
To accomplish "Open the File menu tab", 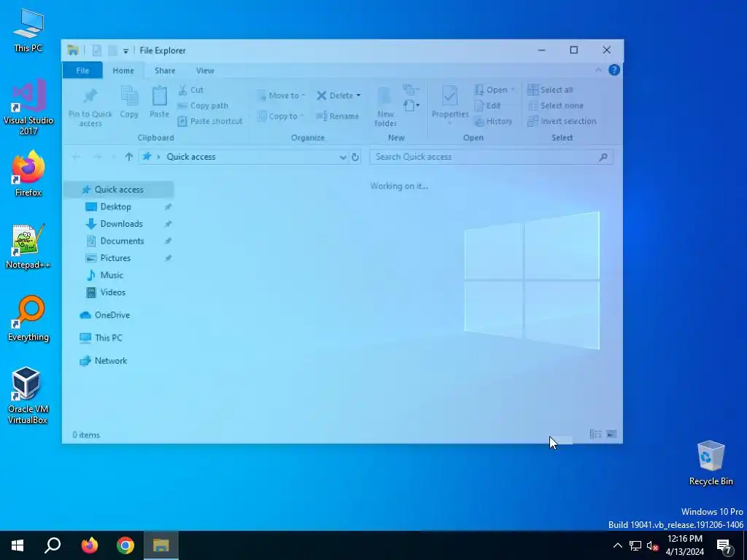I will 82,71.
